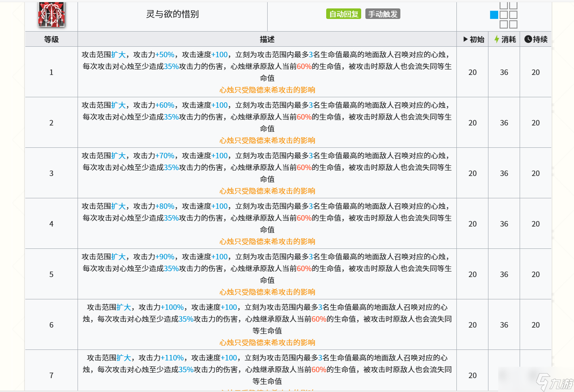Select the lightning icon beside 消耗
This screenshot has width=574, height=392.
(x=496, y=39)
